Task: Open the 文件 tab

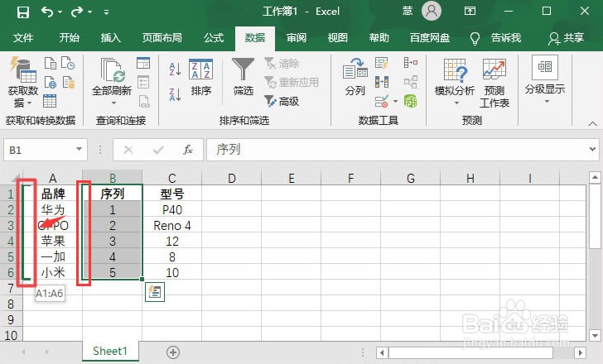Action: point(23,37)
